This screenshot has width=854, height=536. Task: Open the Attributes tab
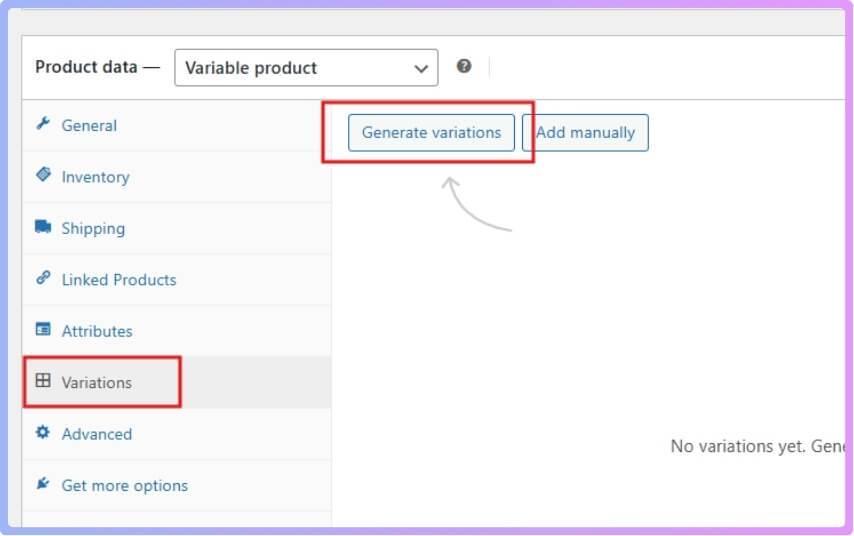[176, 331]
